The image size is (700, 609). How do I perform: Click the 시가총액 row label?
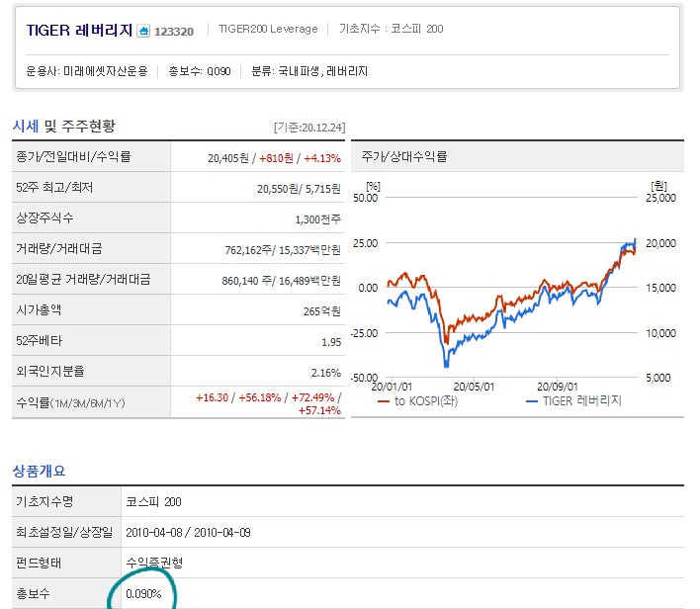coord(39,309)
